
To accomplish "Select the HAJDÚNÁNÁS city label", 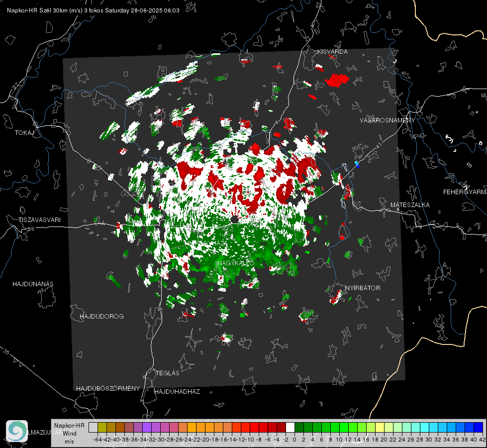I will click(x=33, y=284).
